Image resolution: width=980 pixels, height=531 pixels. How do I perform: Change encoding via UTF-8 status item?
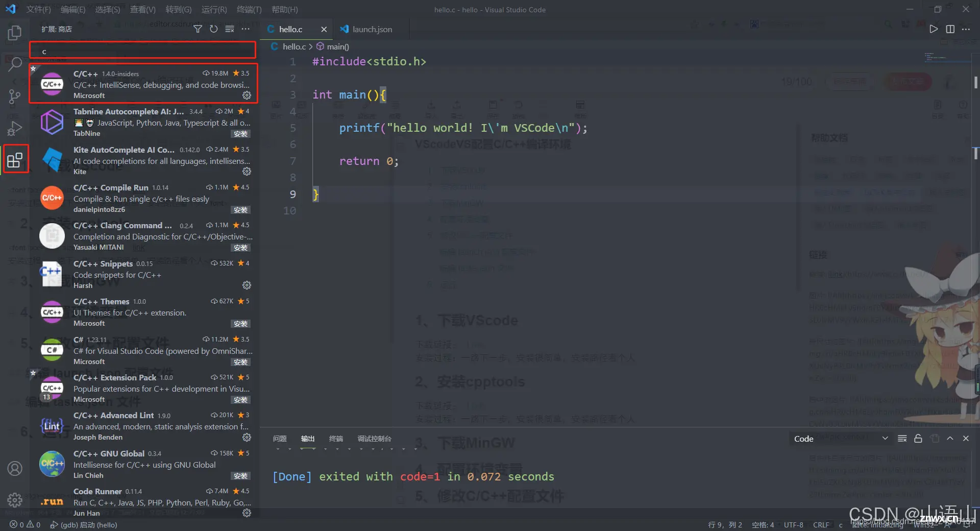click(x=794, y=525)
